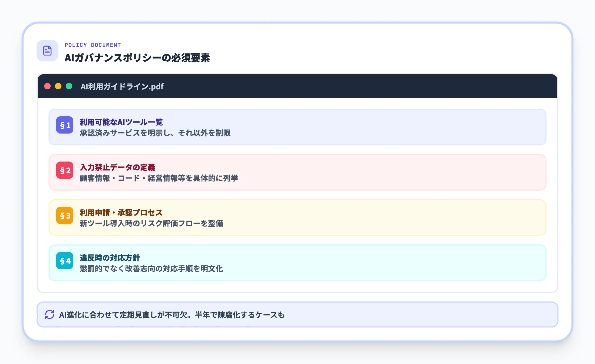
Task: Click heading AIガバナンスポリシーの必須要素
Action: 137,58
